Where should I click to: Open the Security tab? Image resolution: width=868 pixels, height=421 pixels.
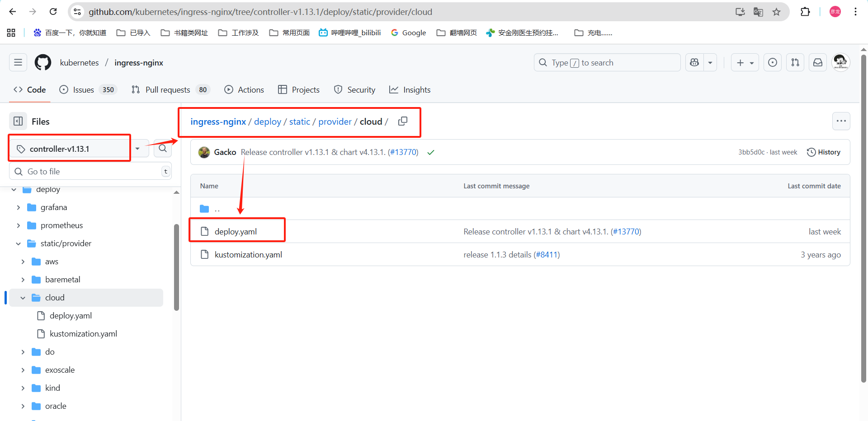(355, 89)
